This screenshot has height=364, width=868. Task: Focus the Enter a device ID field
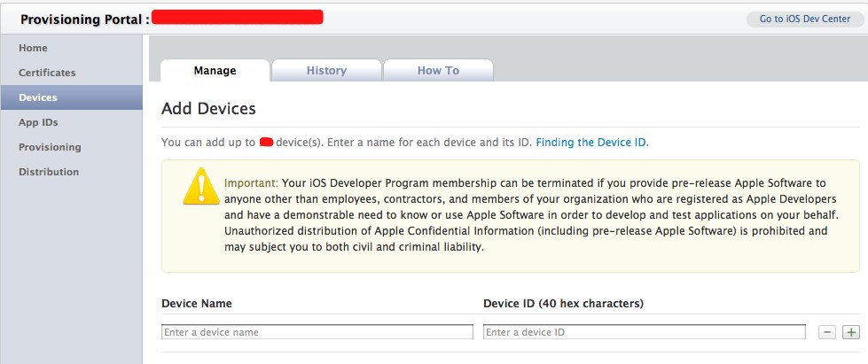coord(645,332)
